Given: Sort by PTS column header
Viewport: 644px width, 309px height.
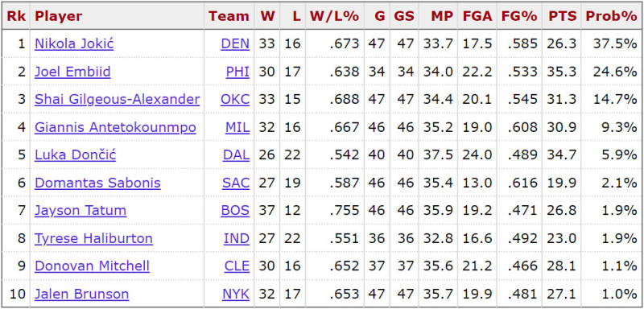Looking at the screenshot, I should (563, 16).
